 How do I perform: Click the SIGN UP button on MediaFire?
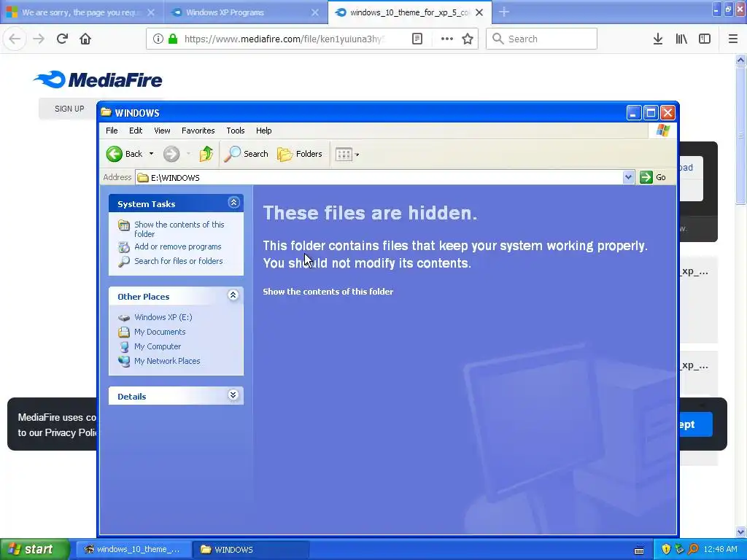coord(69,109)
